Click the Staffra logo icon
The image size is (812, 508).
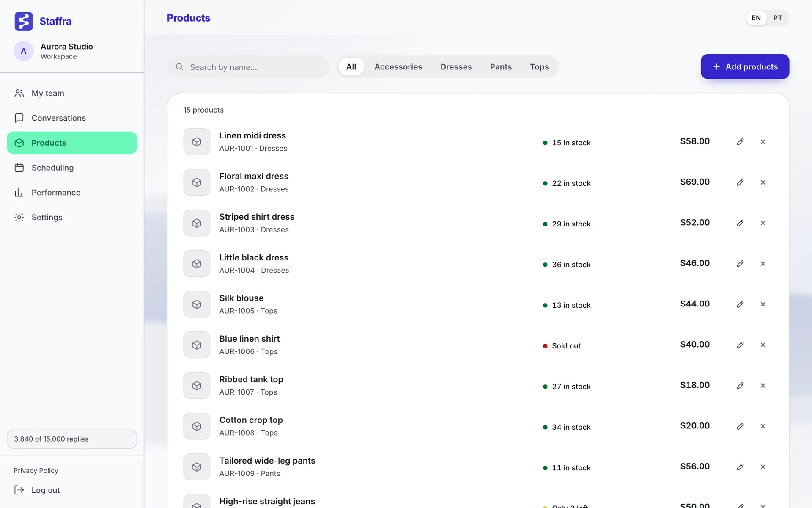pos(24,21)
